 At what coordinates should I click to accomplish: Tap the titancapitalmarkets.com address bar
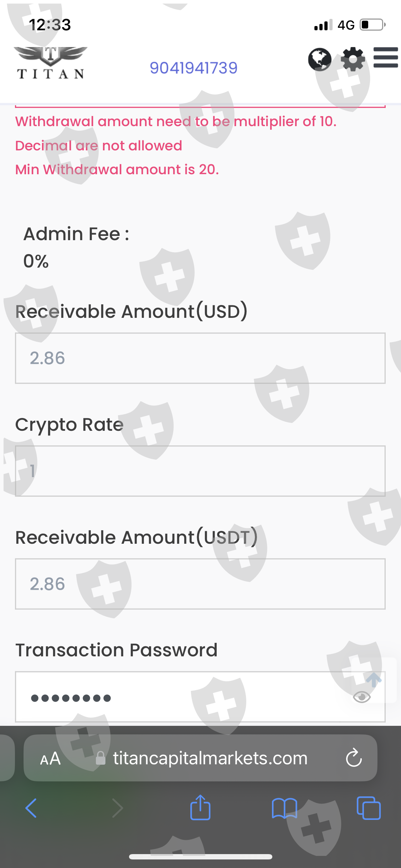click(210, 759)
